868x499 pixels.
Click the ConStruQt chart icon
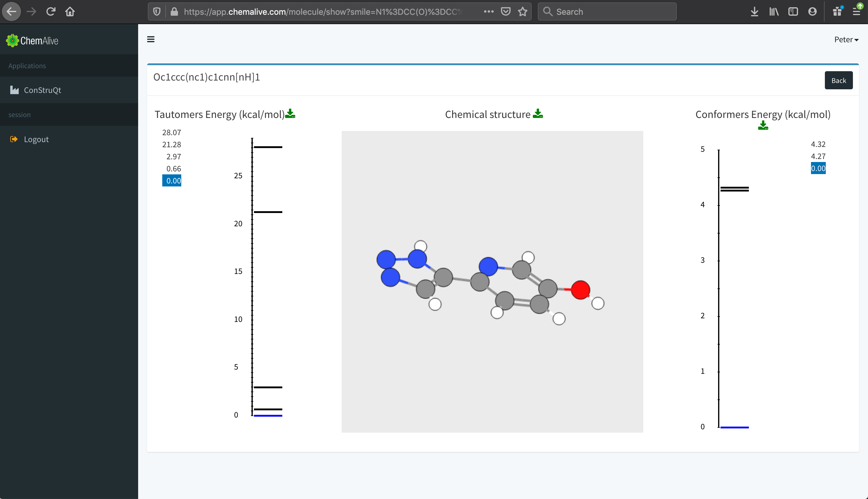[14, 90]
